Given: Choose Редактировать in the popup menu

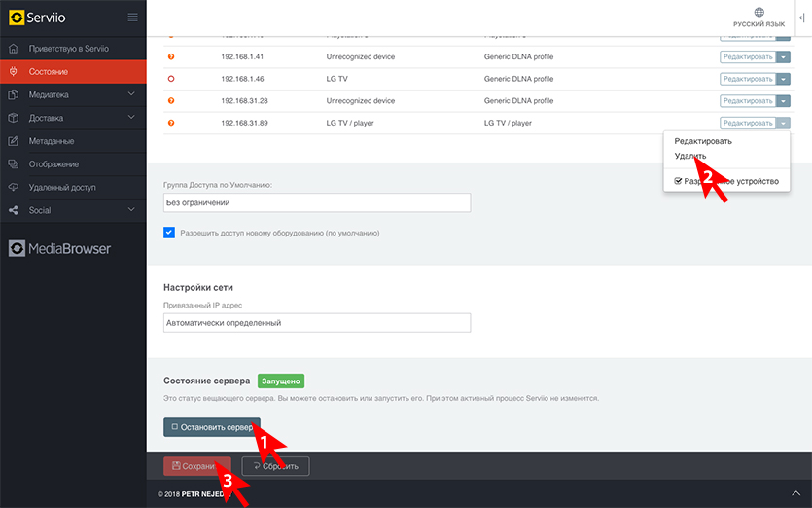Looking at the screenshot, I should tap(703, 141).
